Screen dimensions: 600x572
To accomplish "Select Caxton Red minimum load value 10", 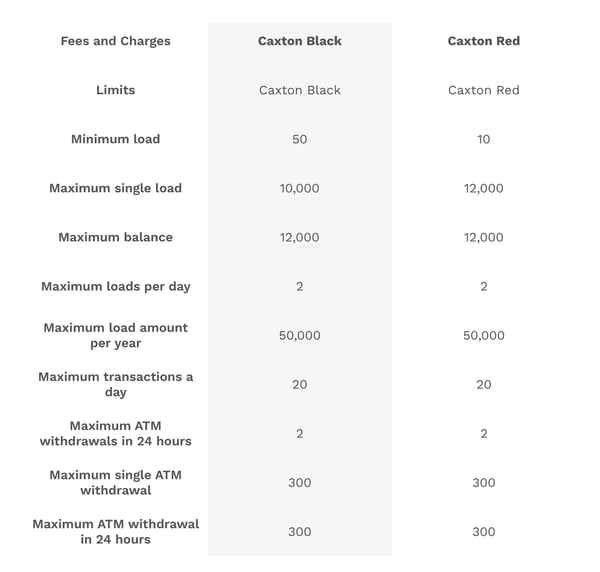I will point(484,139).
